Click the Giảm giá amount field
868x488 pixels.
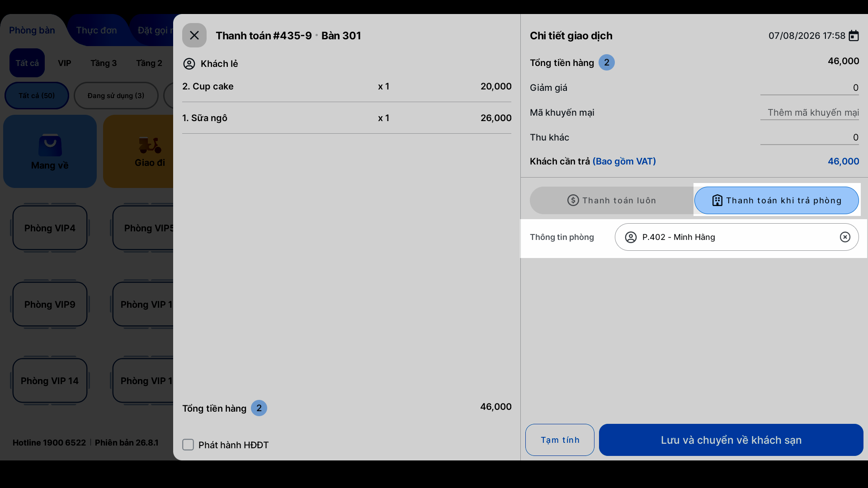pyautogui.click(x=809, y=88)
